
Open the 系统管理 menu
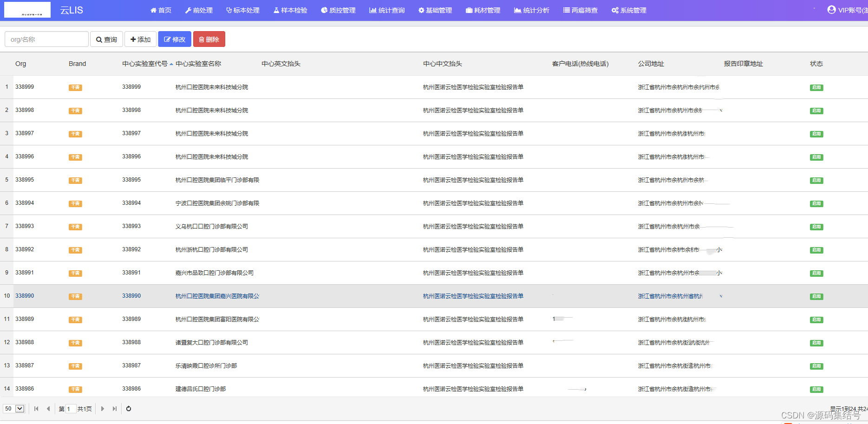(x=629, y=10)
